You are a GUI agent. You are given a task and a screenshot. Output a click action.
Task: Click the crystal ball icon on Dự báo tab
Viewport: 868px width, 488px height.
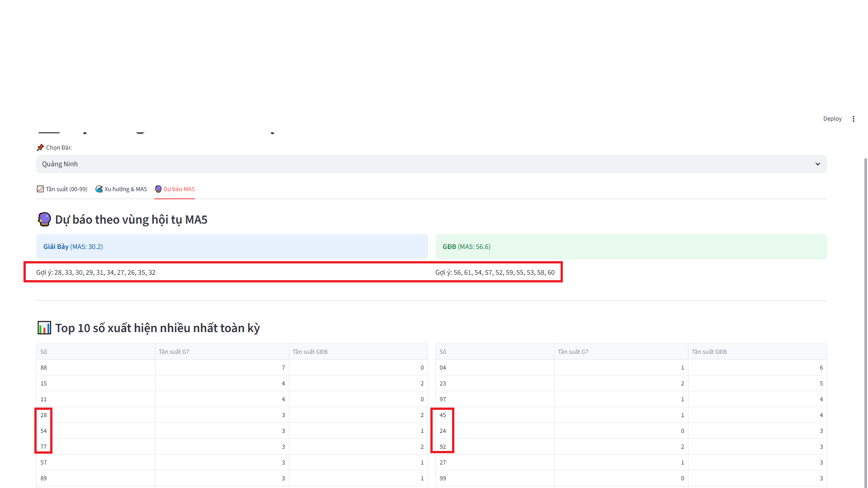click(x=158, y=189)
